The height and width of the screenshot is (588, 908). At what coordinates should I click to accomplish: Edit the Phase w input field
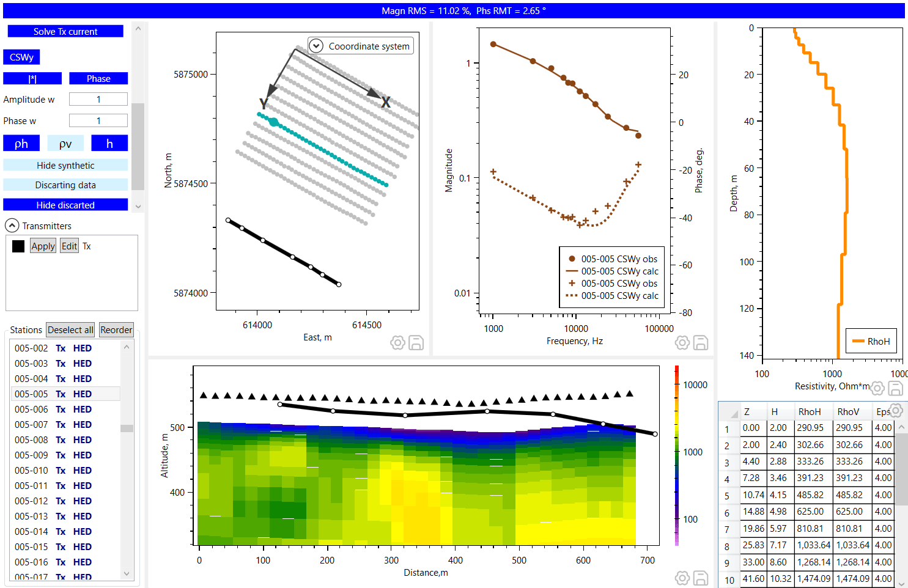(98, 120)
